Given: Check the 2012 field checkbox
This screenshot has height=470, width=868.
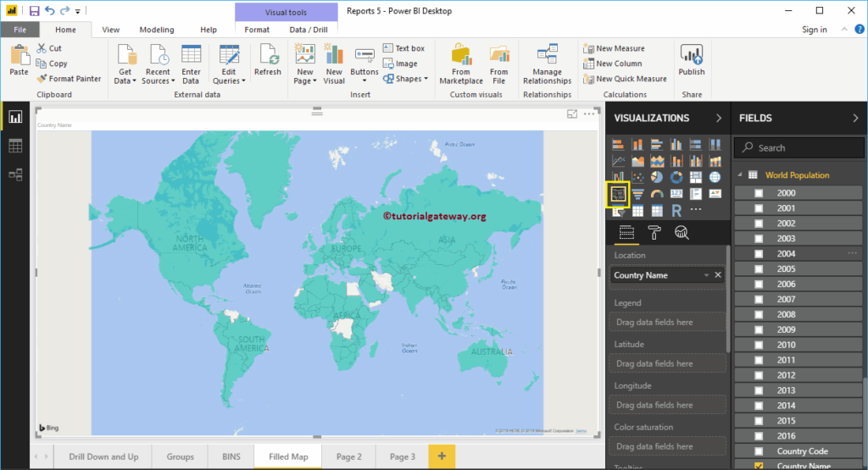Looking at the screenshot, I should 759,375.
